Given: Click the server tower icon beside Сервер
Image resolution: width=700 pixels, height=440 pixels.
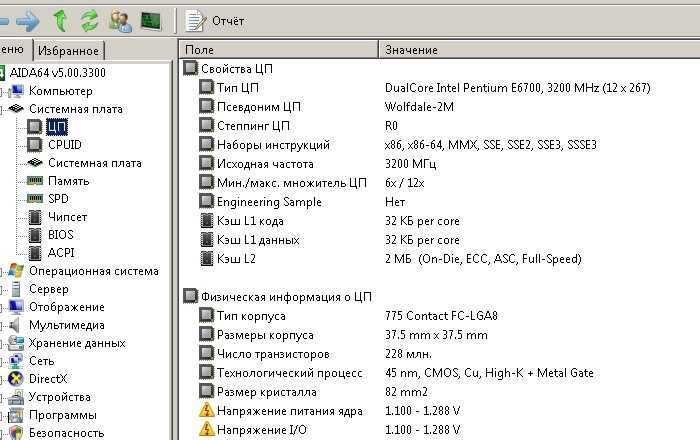Looking at the screenshot, I should coord(16,289).
